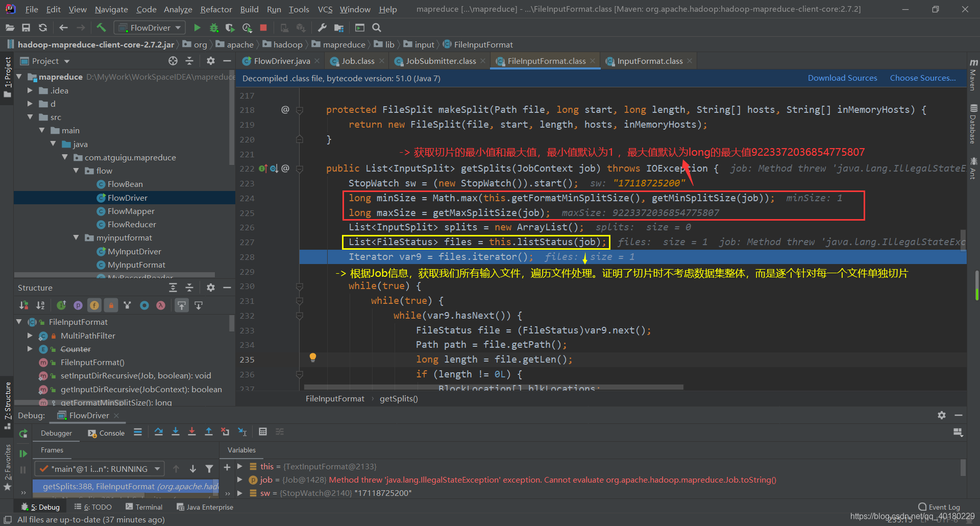Click the getSplits:388 FileInputFormat stack frame
This screenshot has height=526, width=980.
click(x=126, y=486)
